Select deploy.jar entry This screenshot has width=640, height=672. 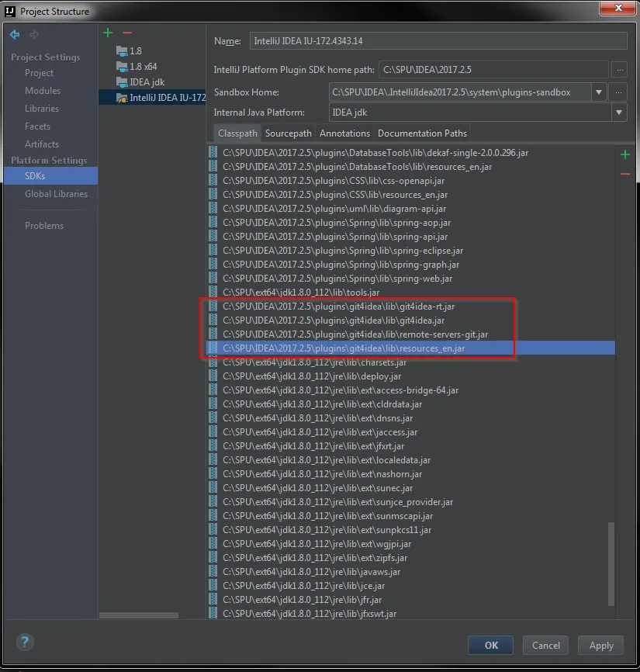tap(411, 376)
